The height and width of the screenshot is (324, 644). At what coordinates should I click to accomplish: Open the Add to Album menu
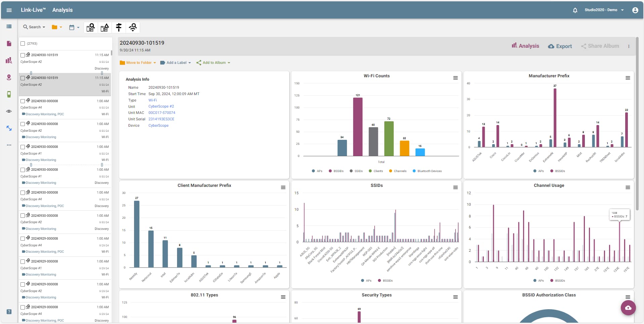coord(213,63)
